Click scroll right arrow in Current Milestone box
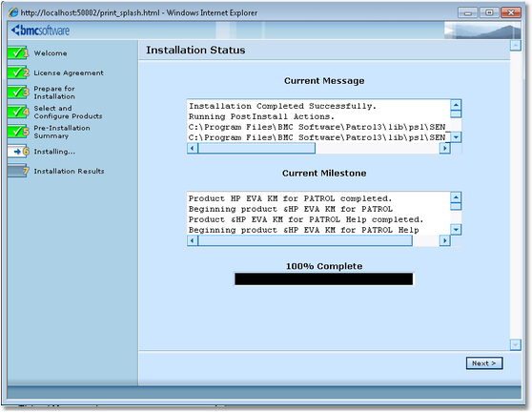This screenshot has width=532, height=413. (444, 240)
